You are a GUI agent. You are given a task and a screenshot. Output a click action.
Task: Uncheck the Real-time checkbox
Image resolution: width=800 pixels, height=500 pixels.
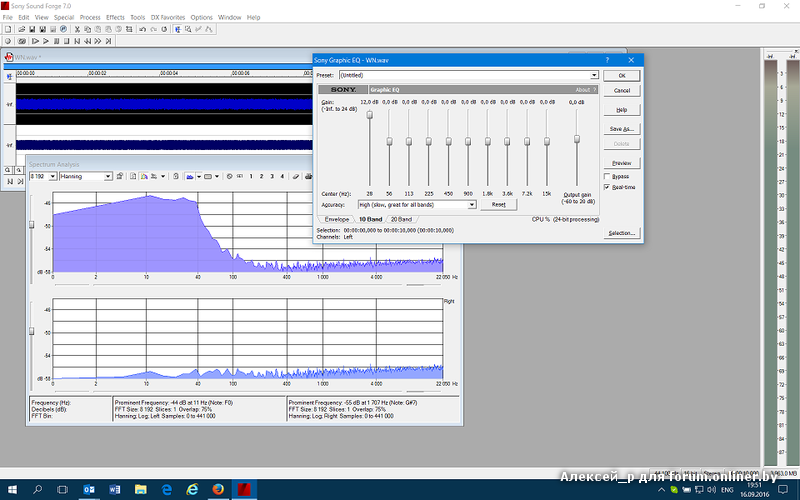607,187
